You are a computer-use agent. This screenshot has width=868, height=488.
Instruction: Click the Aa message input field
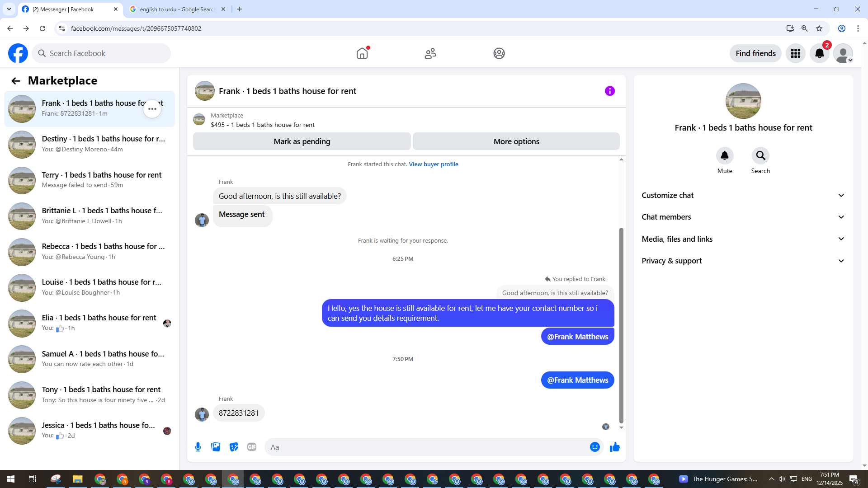tap(425, 447)
